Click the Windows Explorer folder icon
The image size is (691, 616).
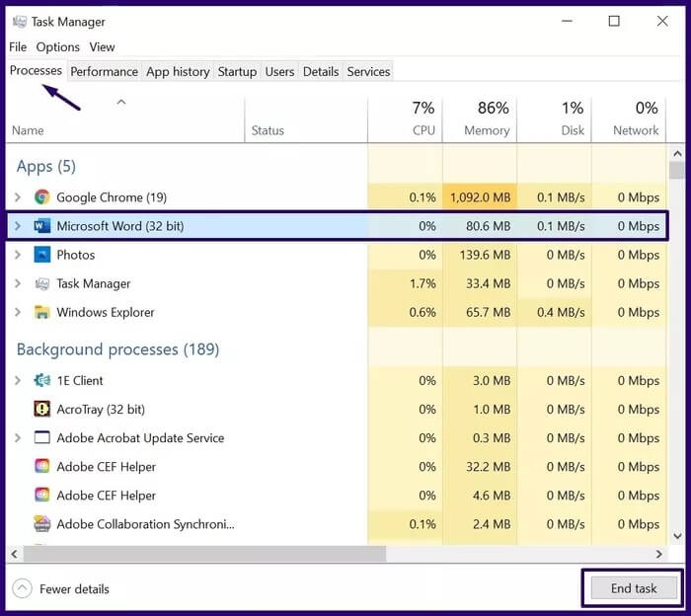41,312
